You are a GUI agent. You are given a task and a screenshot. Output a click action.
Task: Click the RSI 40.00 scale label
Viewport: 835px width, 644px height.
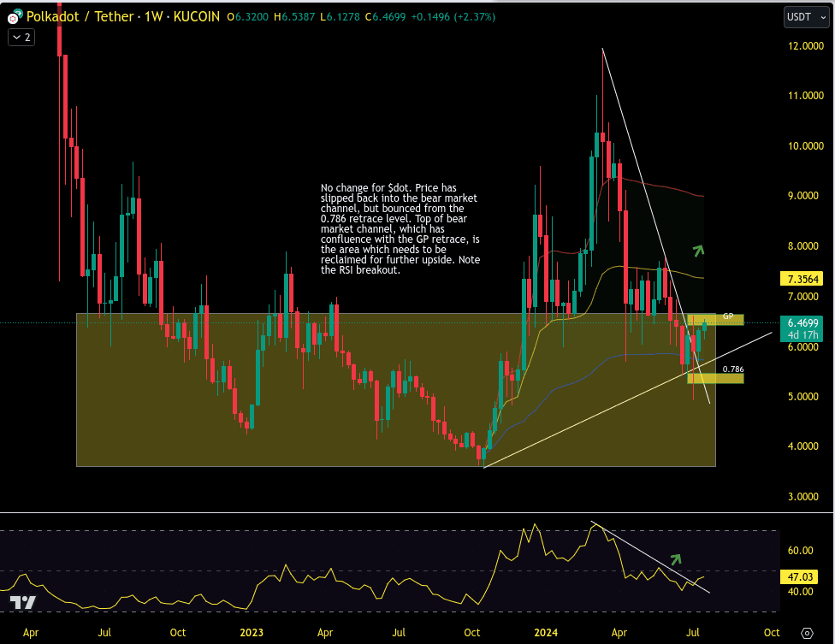(801, 591)
